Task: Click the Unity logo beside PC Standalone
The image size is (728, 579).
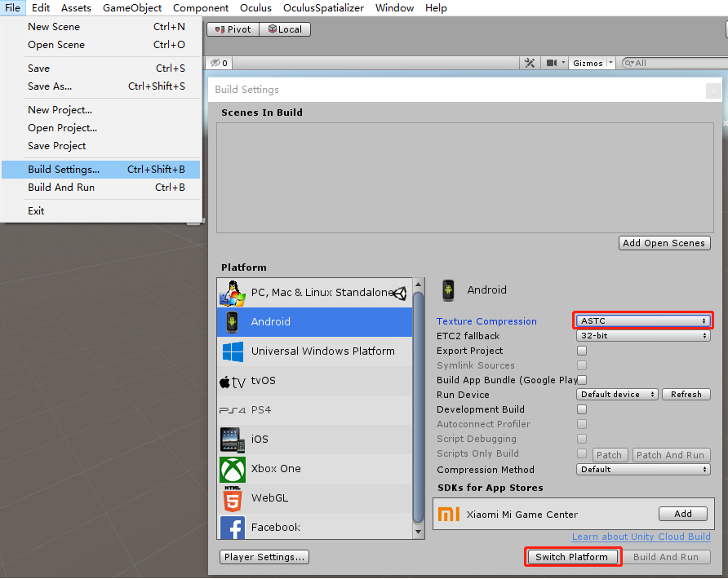Action: (399, 293)
